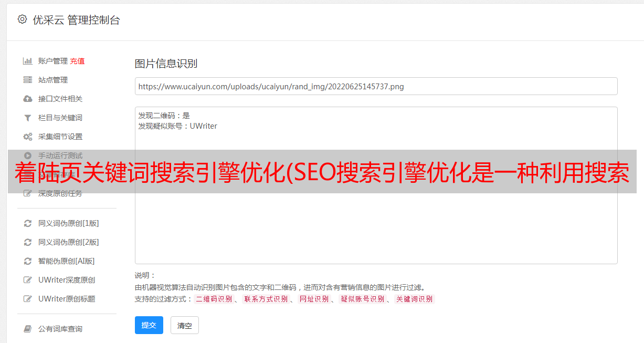This screenshot has height=343, width=644.
Task: Click the 清空 button
Action: (x=185, y=325)
